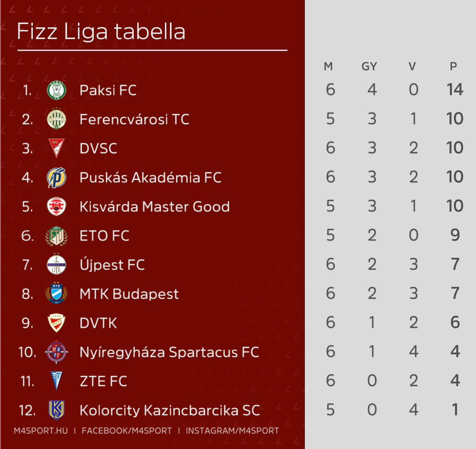Viewport: 476px width, 449px height.
Task: Open the INSTAGRAM/M4SPORT link
Action: click(232, 431)
